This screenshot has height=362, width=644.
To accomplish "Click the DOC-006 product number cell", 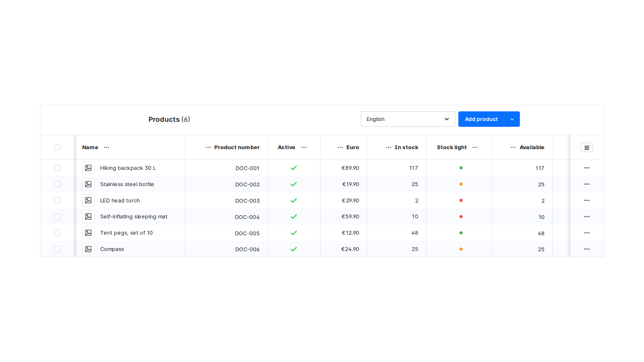I will tap(247, 249).
